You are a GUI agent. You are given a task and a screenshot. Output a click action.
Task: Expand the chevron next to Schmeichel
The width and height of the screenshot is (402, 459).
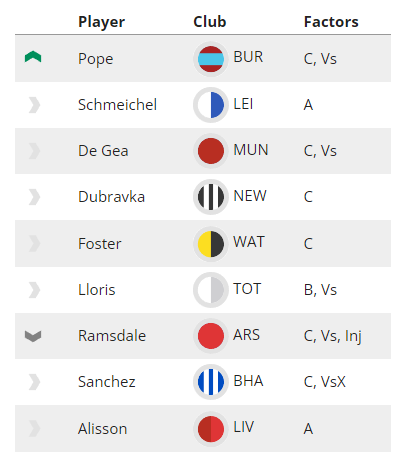tap(34, 105)
